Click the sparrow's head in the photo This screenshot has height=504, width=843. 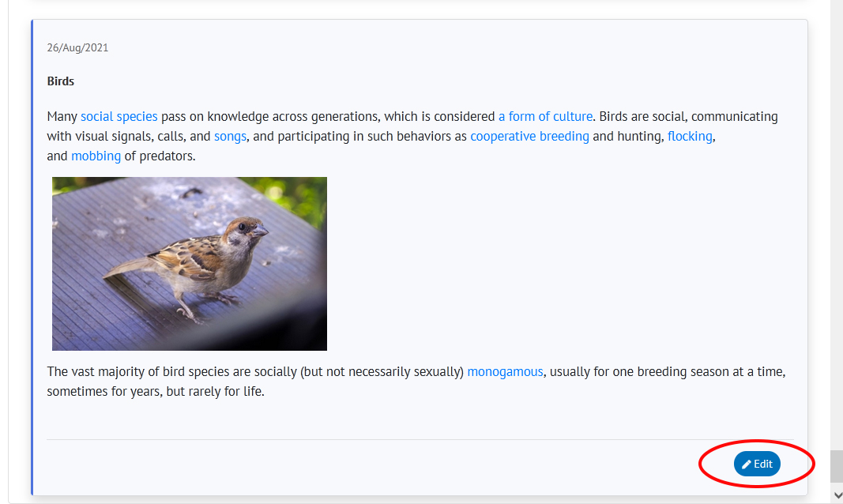(x=246, y=231)
